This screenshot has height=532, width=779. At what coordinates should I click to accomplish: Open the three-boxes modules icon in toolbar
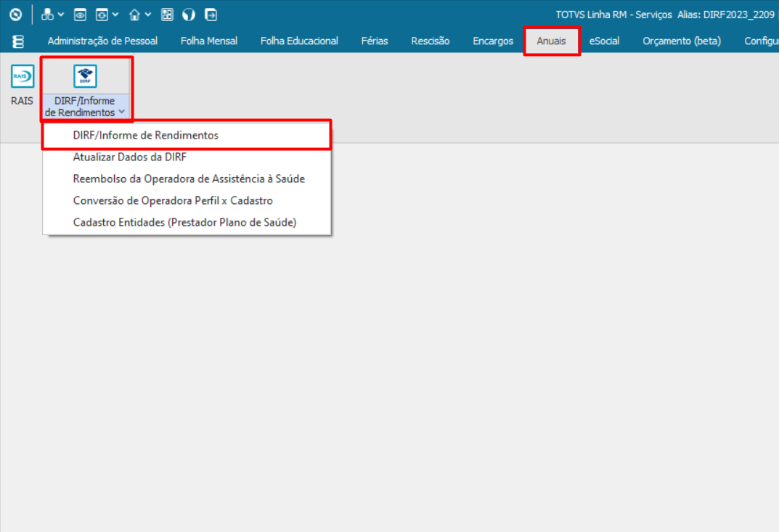pyautogui.click(x=47, y=15)
